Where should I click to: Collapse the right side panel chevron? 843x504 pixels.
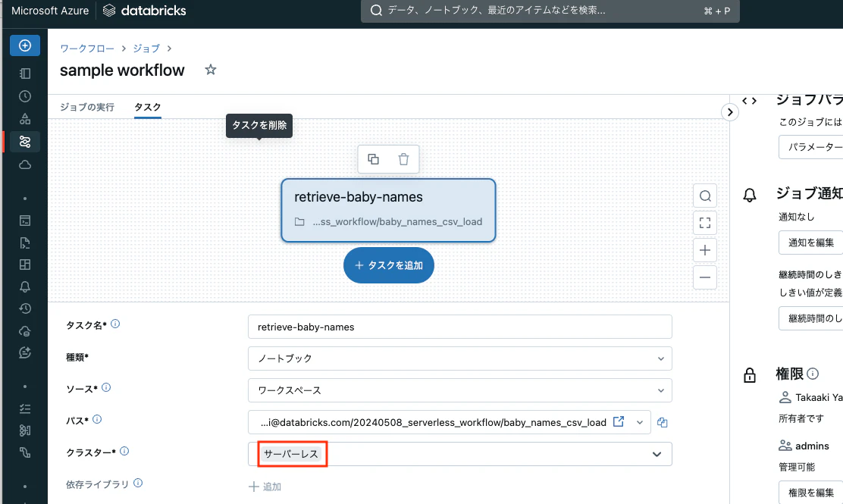coord(729,112)
